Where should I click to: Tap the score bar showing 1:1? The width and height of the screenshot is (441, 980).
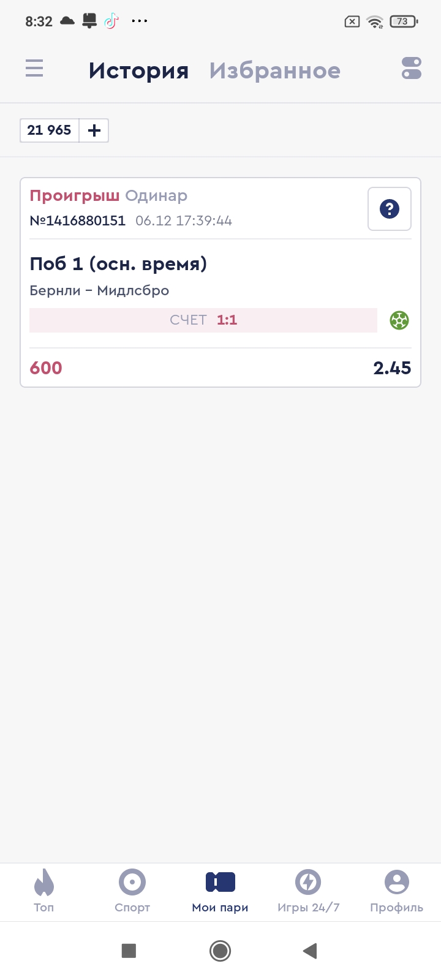click(x=203, y=320)
